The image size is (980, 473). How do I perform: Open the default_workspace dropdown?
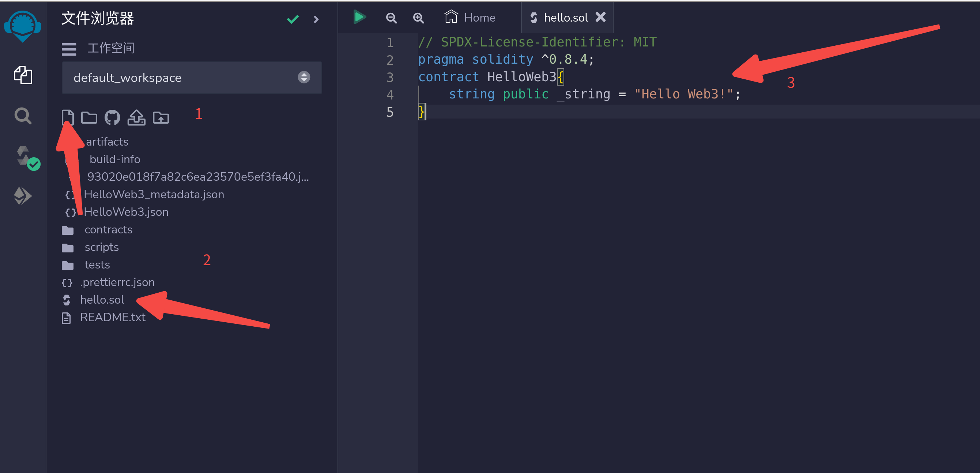192,78
